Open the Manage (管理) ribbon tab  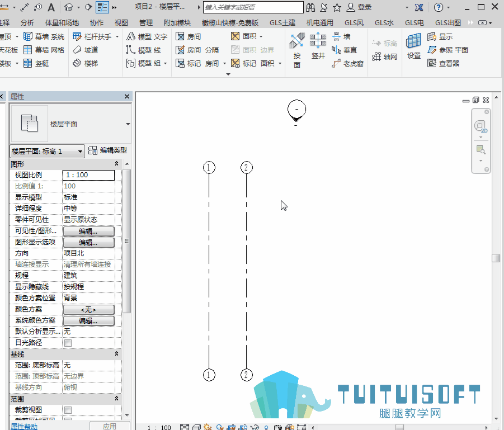click(x=146, y=23)
